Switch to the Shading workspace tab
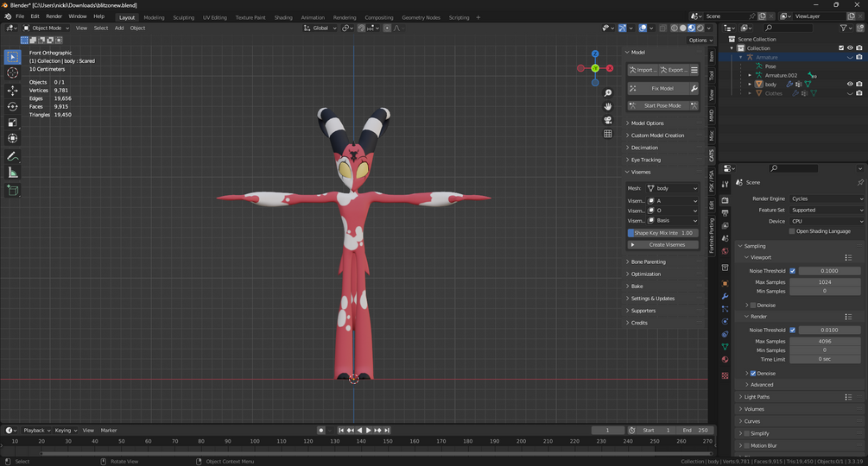 (283, 17)
